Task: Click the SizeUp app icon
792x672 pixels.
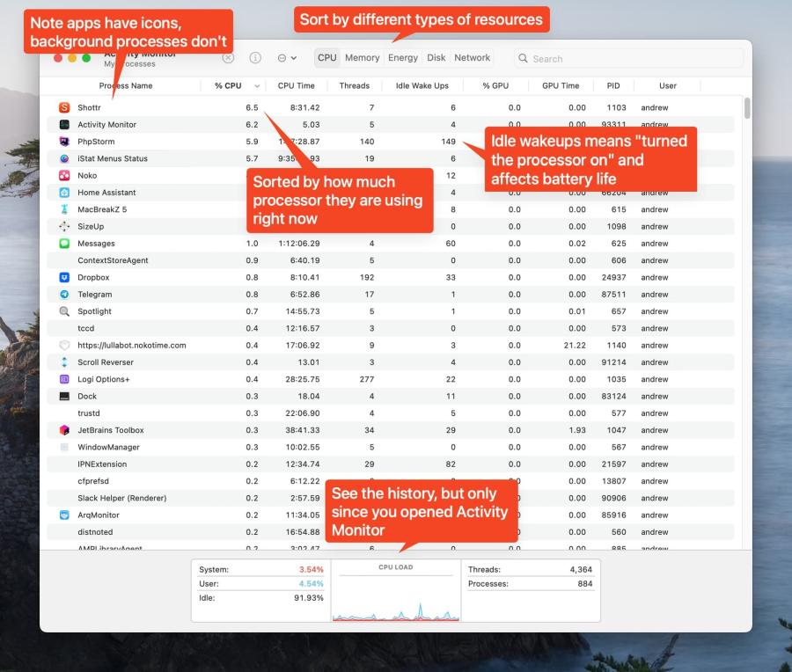Action: (64, 226)
